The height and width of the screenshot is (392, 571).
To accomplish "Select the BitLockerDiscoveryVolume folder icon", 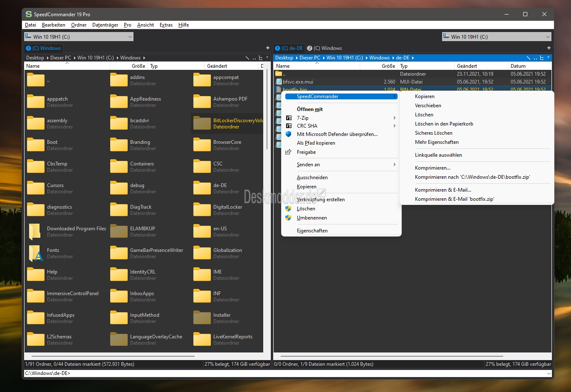I will point(202,123).
